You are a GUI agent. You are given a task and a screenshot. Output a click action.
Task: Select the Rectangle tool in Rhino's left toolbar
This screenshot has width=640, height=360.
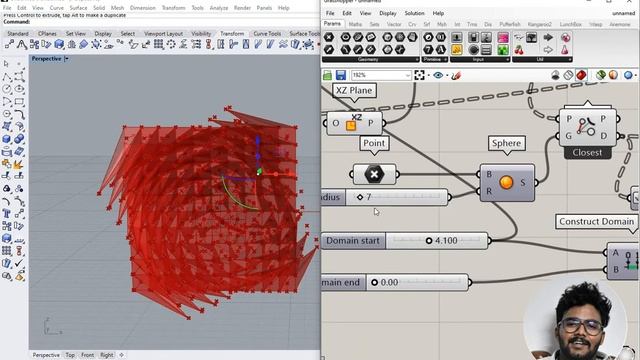[19, 101]
